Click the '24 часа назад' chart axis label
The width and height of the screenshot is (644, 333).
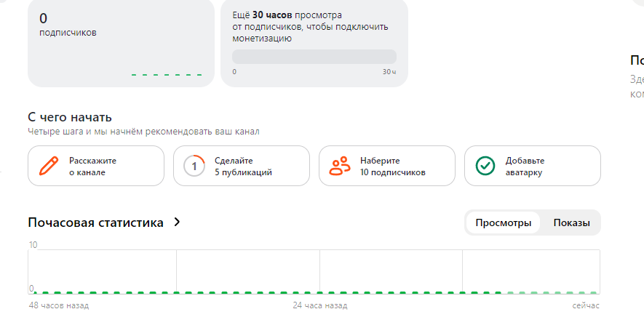(319, 305)
